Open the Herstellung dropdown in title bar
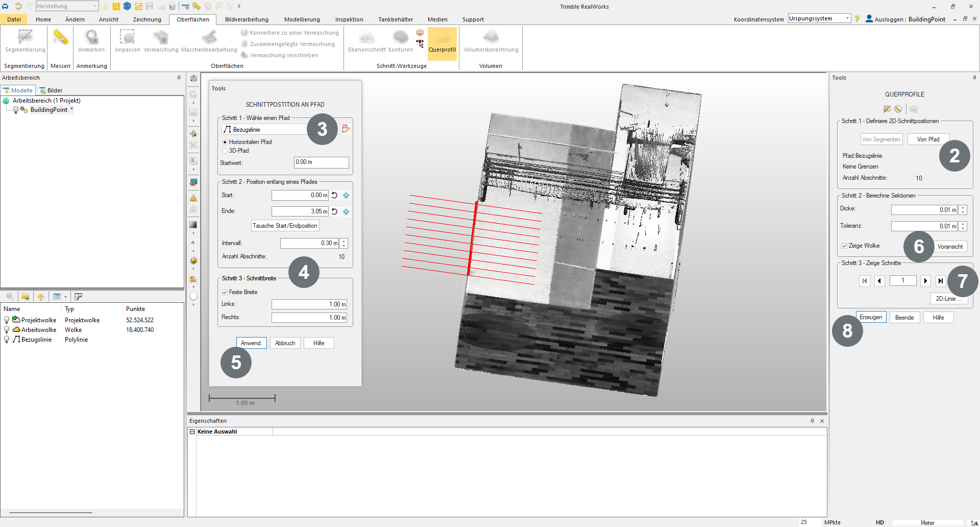Viewport: 980px width, 527px height. click(x=95, y=6)
